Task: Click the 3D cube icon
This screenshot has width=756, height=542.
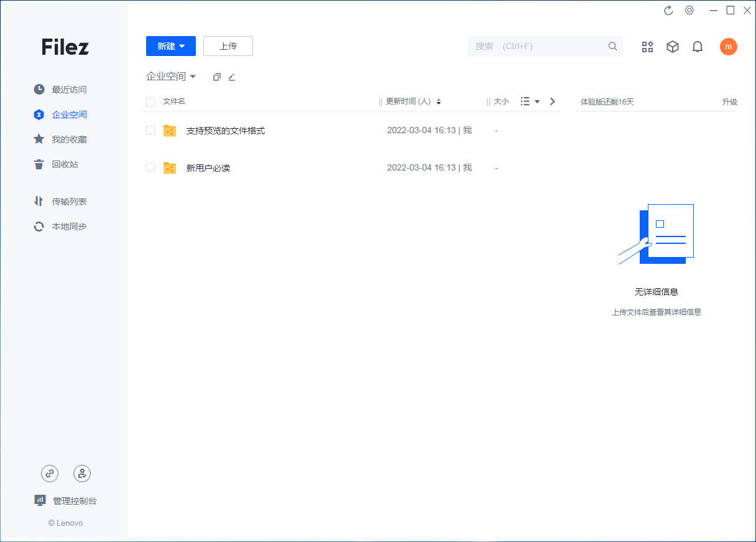Action: pos(672,47)
